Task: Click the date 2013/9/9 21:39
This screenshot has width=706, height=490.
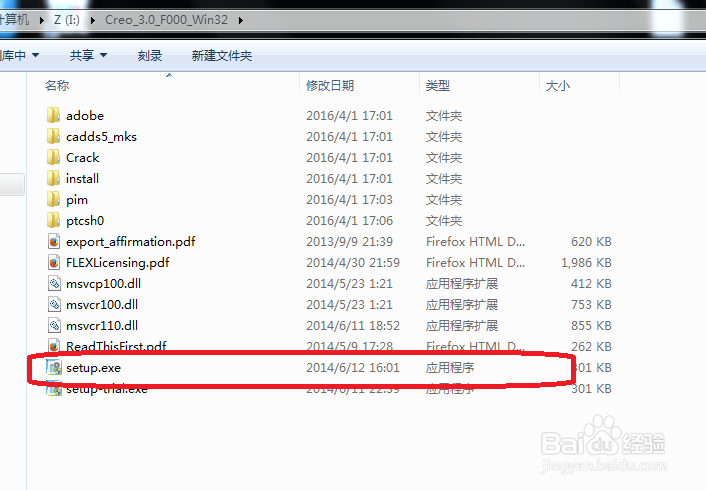Action: [x=349, y=242]
